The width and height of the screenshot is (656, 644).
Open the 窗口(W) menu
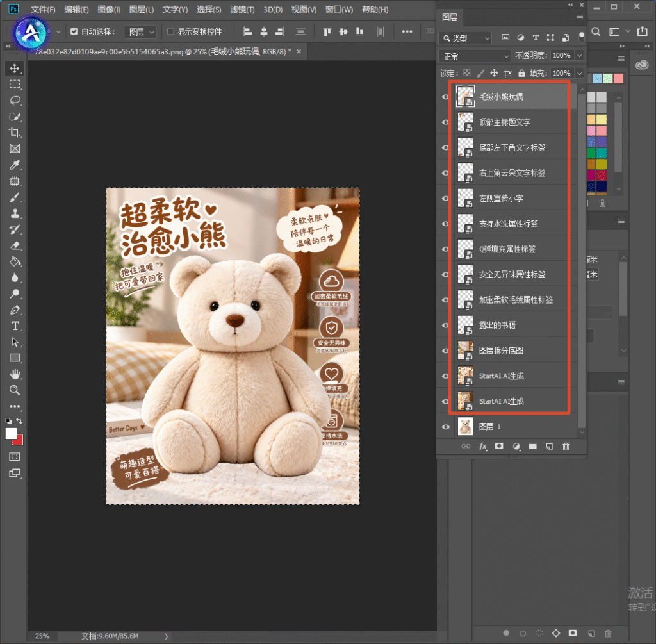pyautogui.click(x=339, y=9)
